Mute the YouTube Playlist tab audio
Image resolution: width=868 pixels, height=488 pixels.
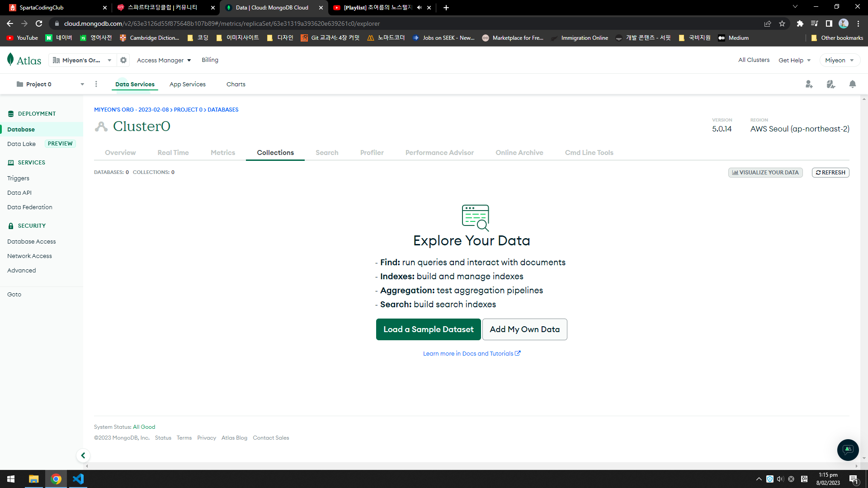419,8
